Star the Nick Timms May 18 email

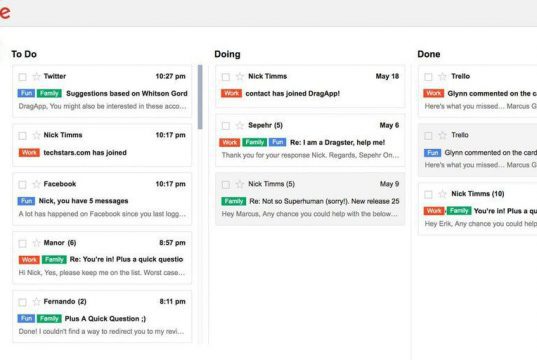[x=240, y=76]
